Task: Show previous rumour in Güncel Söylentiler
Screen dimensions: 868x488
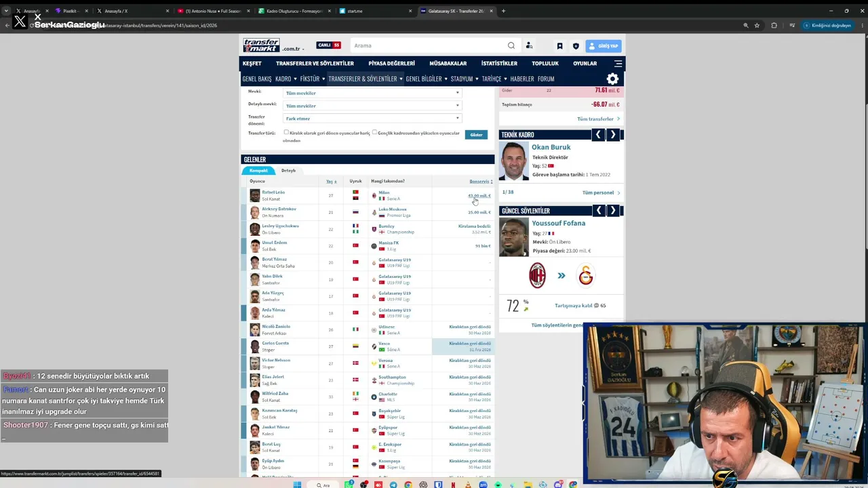Action: pyautogui.click(x=598, y=211)
